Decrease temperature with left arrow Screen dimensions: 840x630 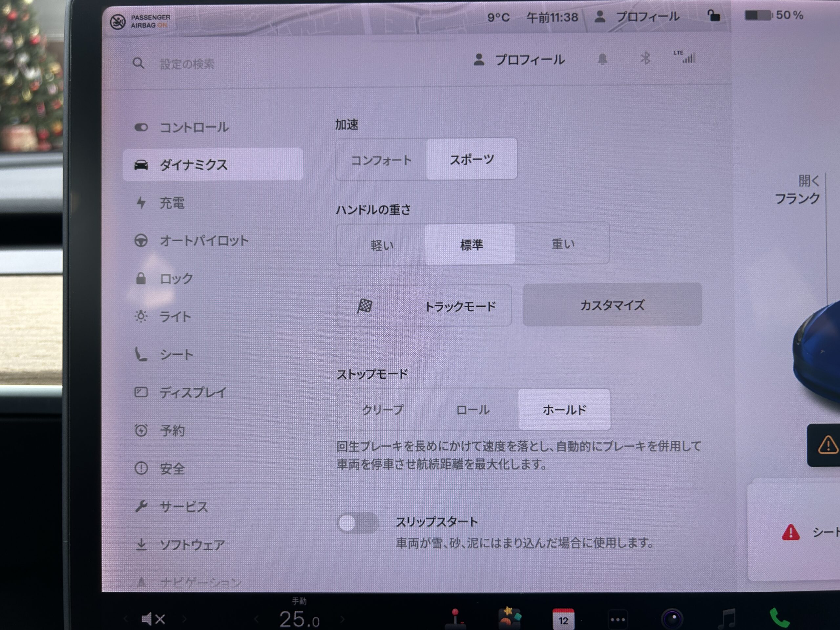(257, 619)
